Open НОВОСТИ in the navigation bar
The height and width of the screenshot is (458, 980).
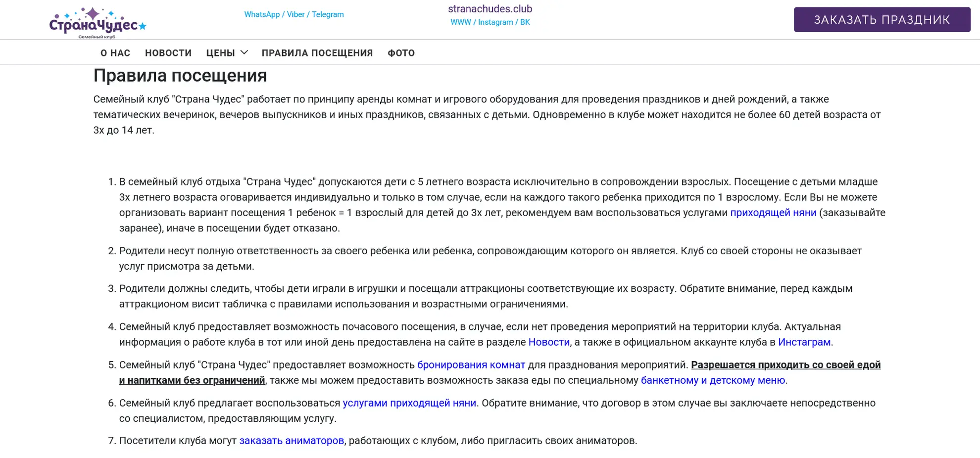click(x=168, y=53)
